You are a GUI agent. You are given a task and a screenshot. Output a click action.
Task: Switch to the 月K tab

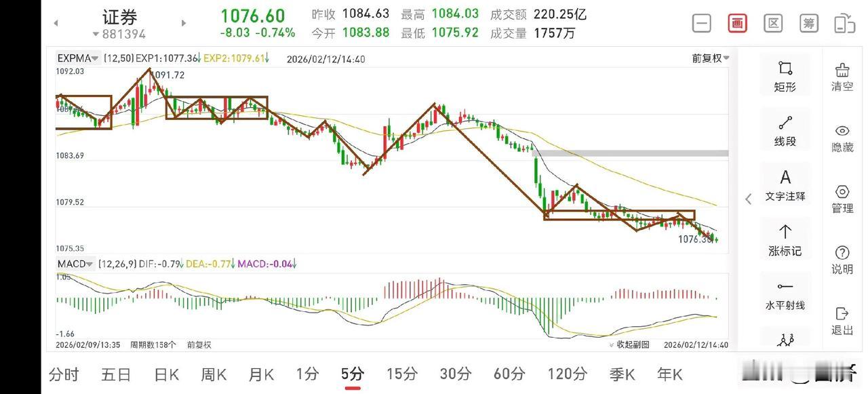click(261, 374)
